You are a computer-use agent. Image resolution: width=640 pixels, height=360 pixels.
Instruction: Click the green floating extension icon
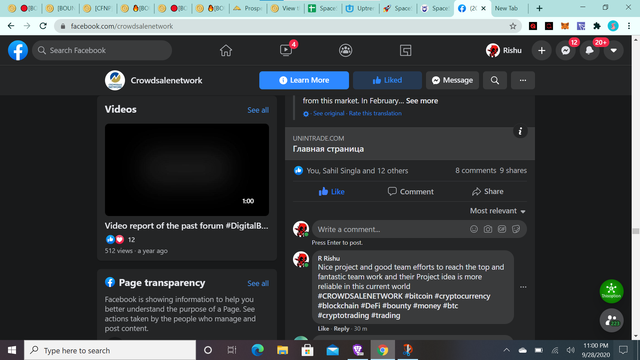pyautogui.click(x=611, y=291)
